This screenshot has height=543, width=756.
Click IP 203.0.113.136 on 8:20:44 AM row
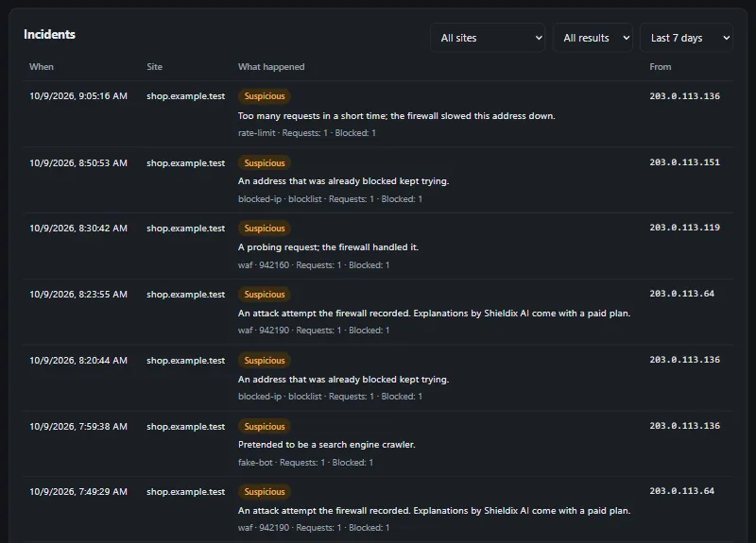(x=684, y=360)
